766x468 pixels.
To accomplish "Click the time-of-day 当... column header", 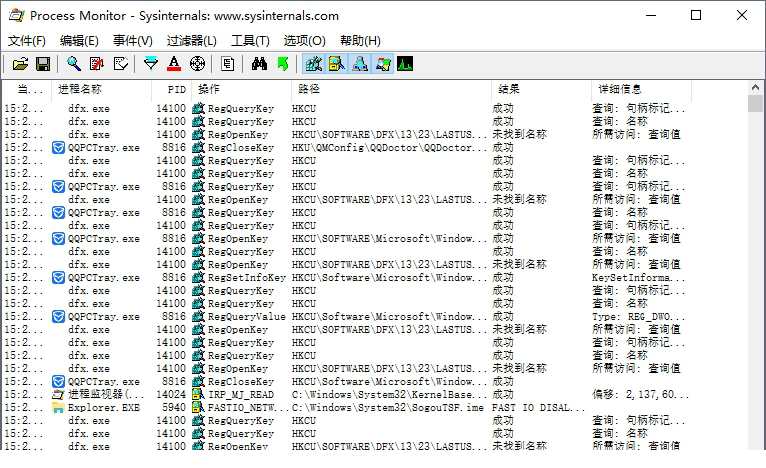I will point(27,89).
